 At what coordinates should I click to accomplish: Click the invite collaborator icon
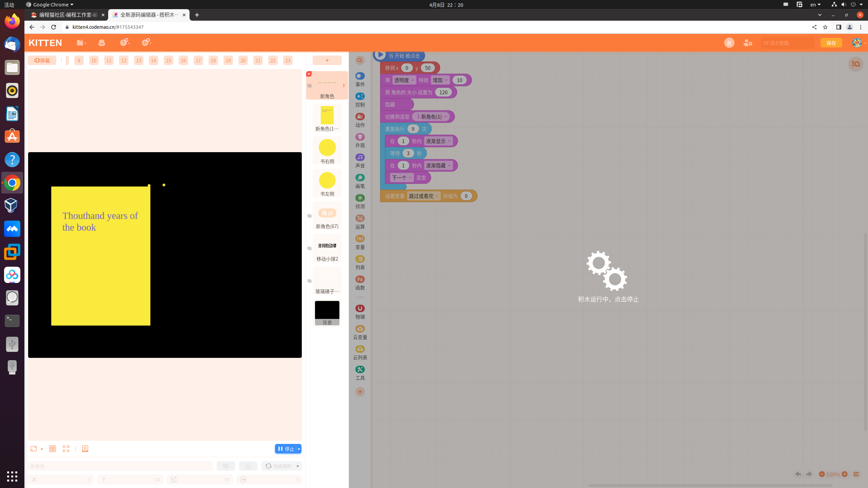tap(748, 43)
